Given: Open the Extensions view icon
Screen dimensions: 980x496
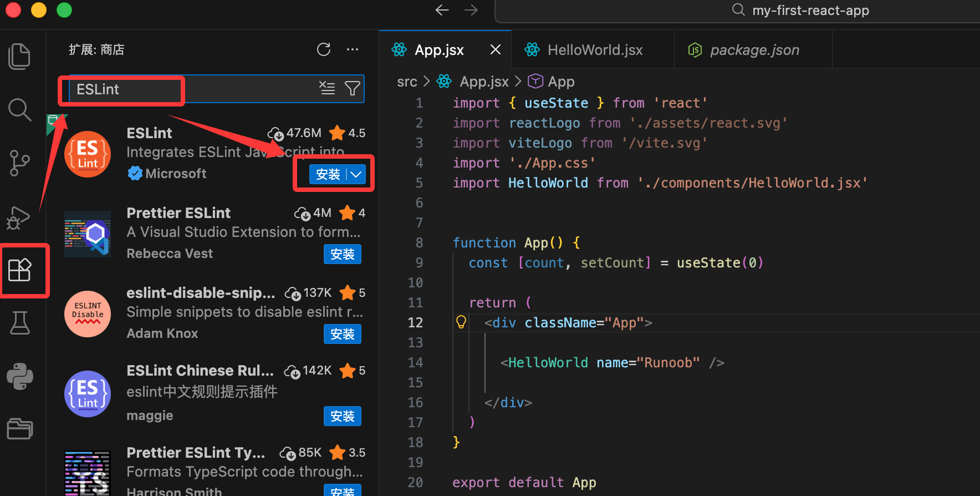Looking at the screenshot, I should pyautogui.click(x=20, y=270).
